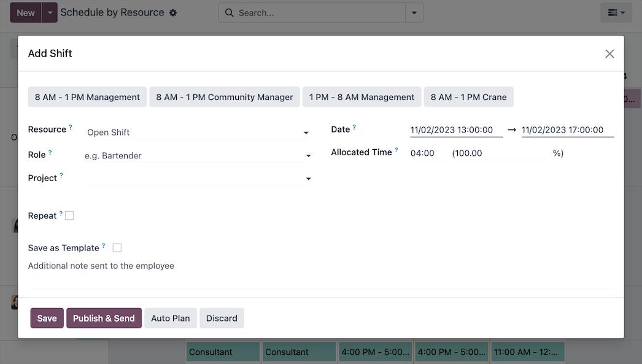Click the help question mark next to Role
Viewport: 642px width, 364px height.
coord(50,153)
